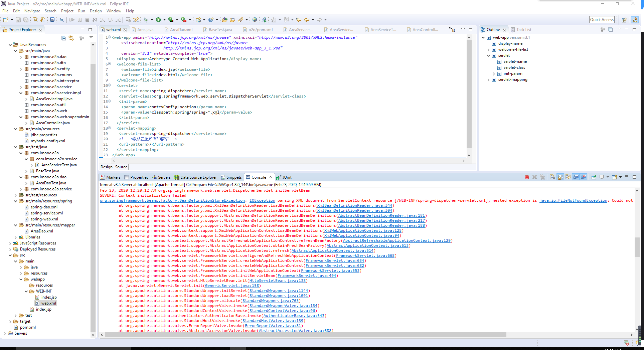Show hidden editor tabs list
Screen dimensions: 644x350
pos(452,29)
